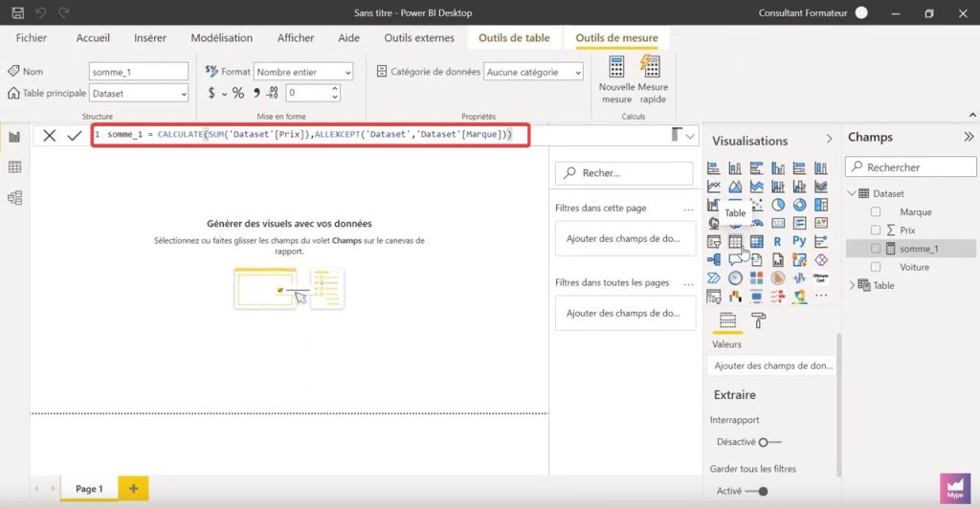Select the Decomposition tree visual

[x=714, y=259]
